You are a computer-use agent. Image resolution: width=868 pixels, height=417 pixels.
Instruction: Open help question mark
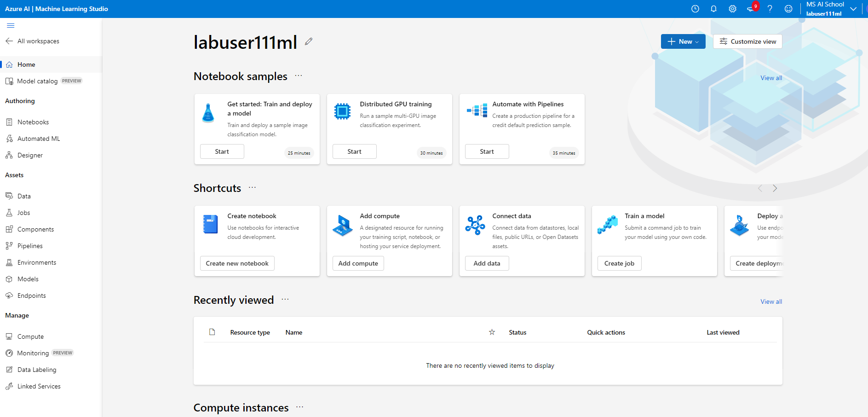click(x=770, y=9)
